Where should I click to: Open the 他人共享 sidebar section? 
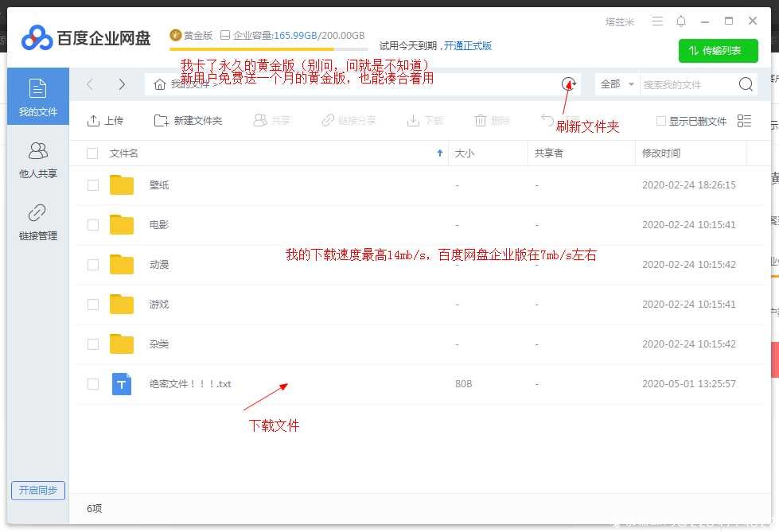point(37,160)
